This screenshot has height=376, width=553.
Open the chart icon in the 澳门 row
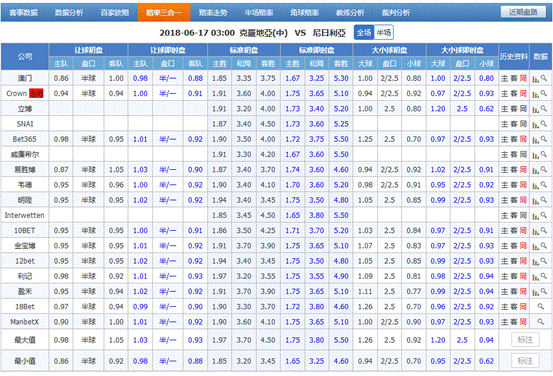pyautogui.click(x=535, y=79)
